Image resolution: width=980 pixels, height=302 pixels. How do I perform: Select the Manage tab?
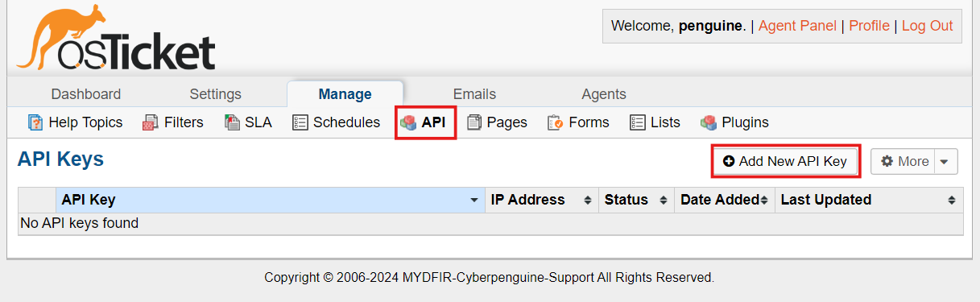coord(345,94)
